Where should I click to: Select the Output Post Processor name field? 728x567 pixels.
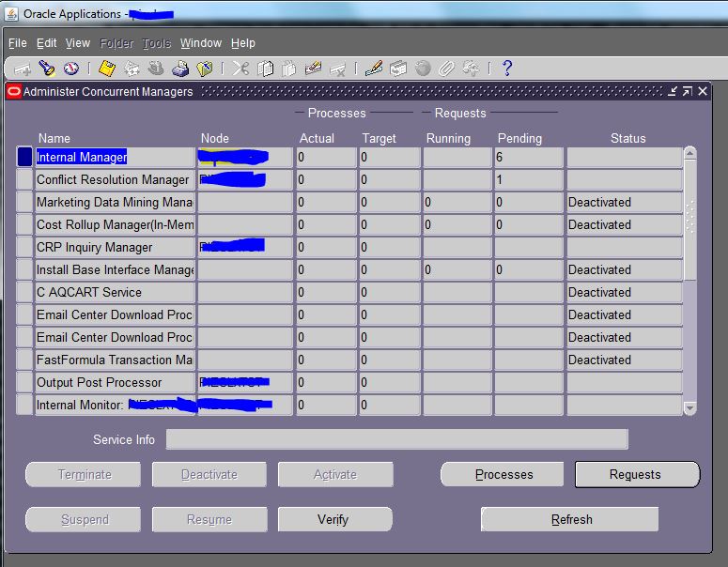(113, 383)
